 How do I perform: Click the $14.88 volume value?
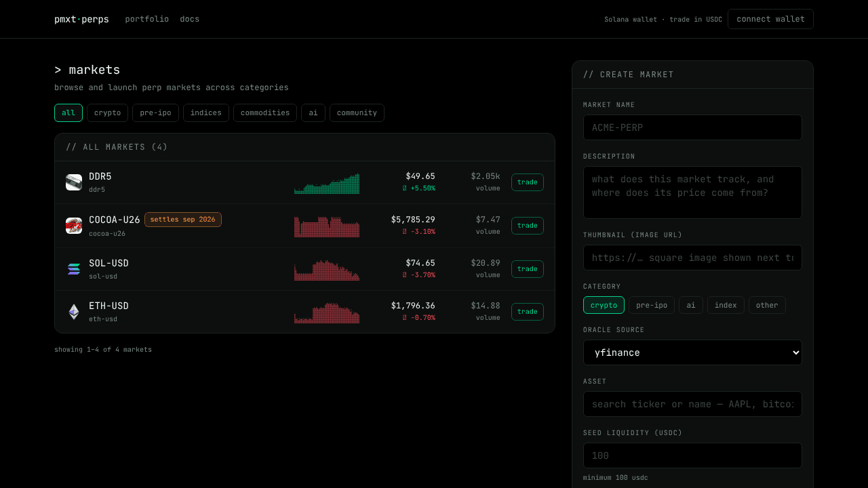point(486,306)
